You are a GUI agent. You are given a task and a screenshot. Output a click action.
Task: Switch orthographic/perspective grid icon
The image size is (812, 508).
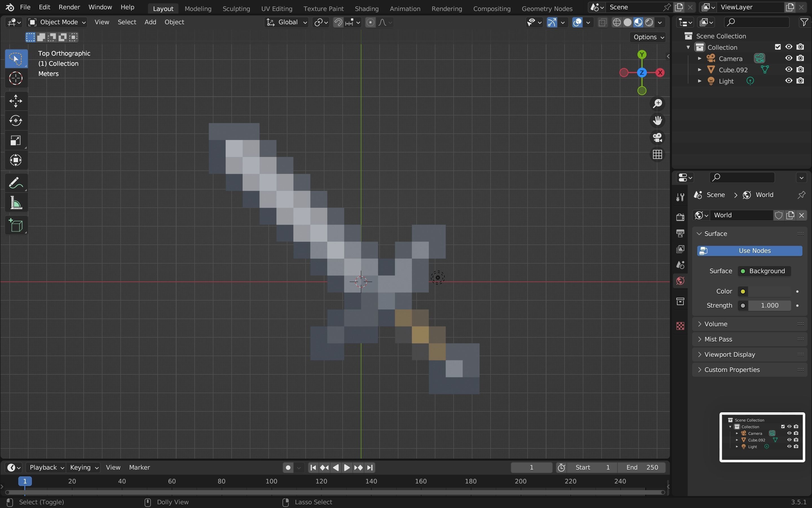(x=657, y=155)
